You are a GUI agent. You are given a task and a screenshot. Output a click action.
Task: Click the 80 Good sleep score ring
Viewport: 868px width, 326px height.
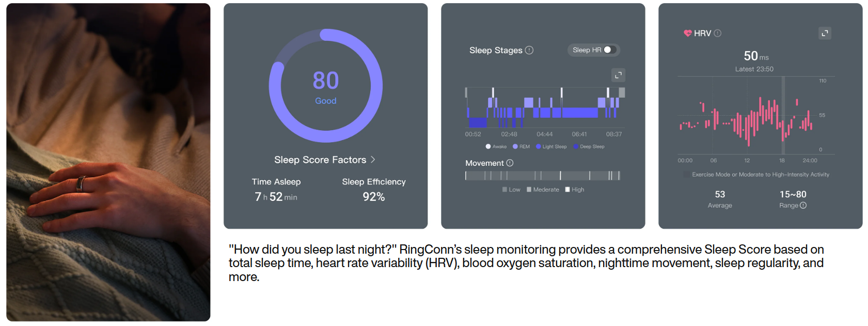point(326,86)
